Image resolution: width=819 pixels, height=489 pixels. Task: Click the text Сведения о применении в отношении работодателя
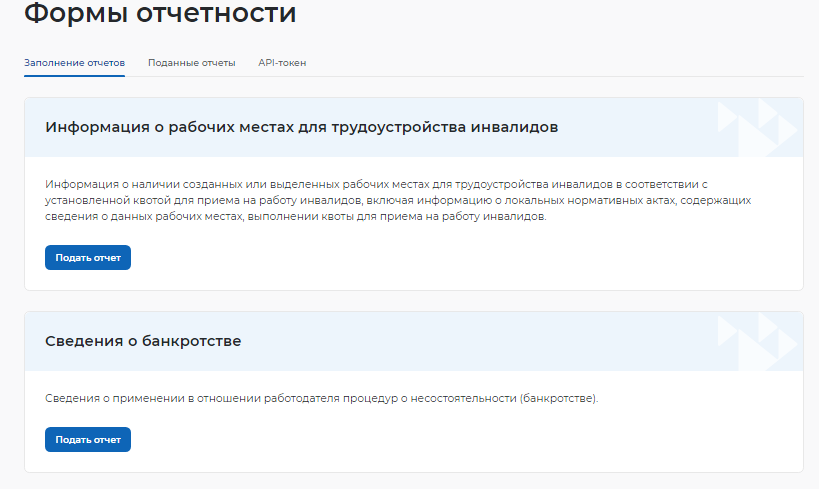322,398
